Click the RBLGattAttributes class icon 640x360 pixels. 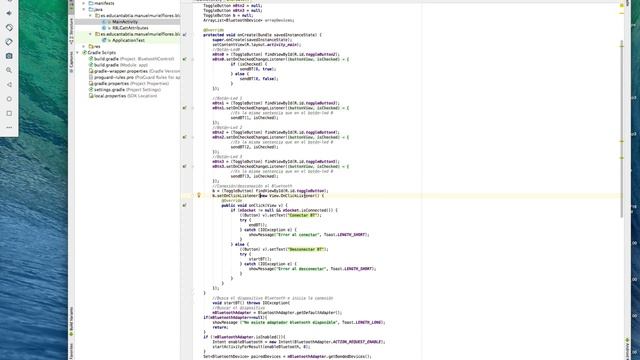(104, 28)
